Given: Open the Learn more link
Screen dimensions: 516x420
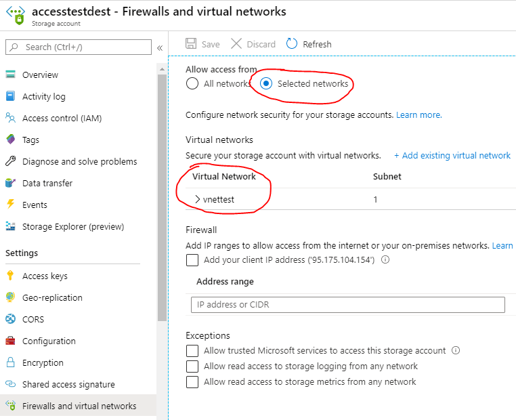Looking at the screenshot, I should pos(418,115).
